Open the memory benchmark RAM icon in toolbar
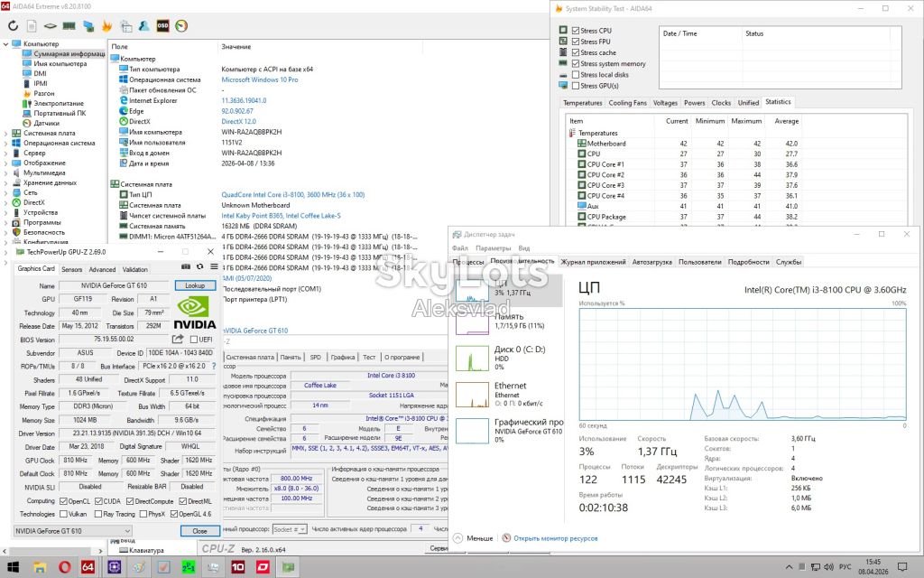The width and height of the screenshot is (924, 578). pos(69,26)
